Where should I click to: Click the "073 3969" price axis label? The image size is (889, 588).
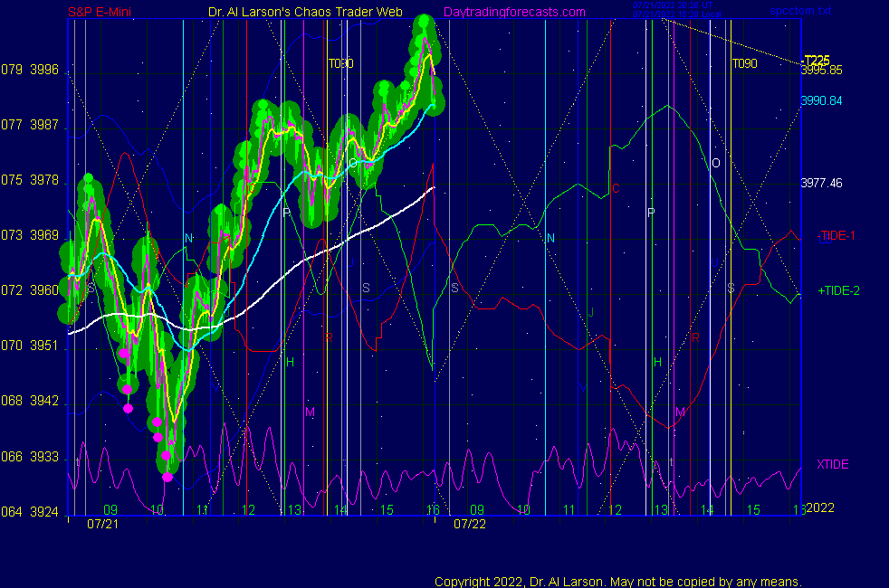30,235
